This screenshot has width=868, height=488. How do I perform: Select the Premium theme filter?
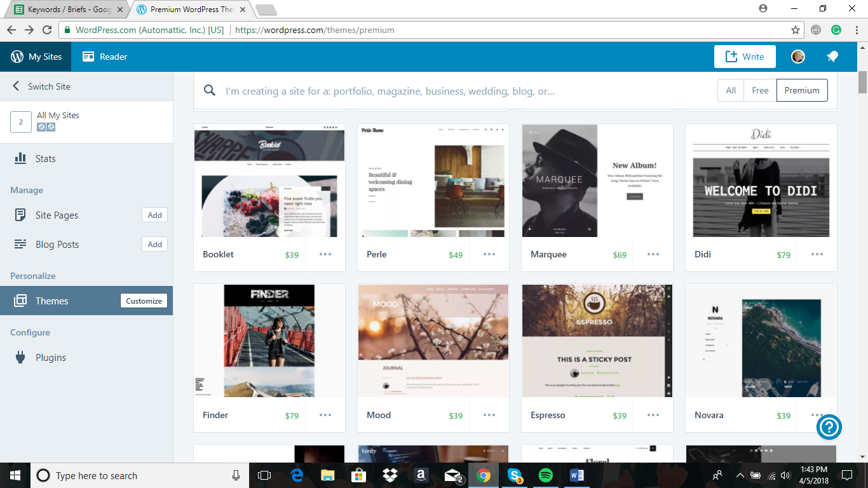click(x=802, y=90)
